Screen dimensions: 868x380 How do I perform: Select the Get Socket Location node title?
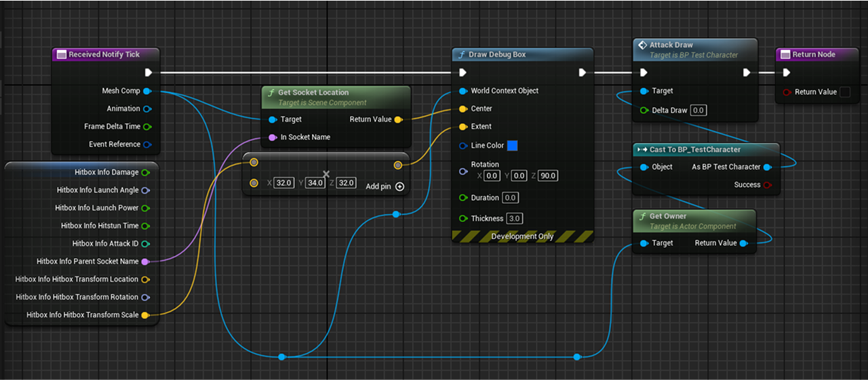(x=313, y=92)
